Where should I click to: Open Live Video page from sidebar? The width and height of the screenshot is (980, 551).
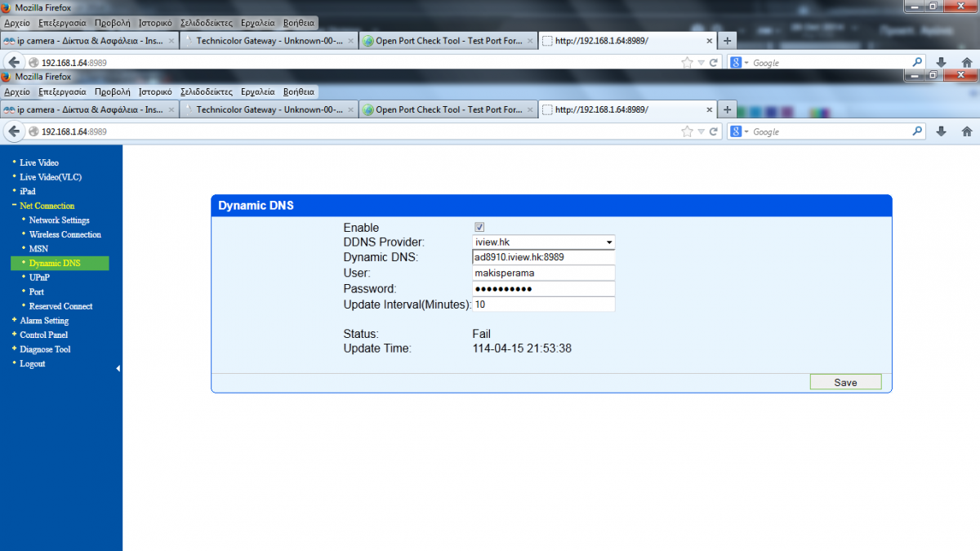click(x=39, y=162)
